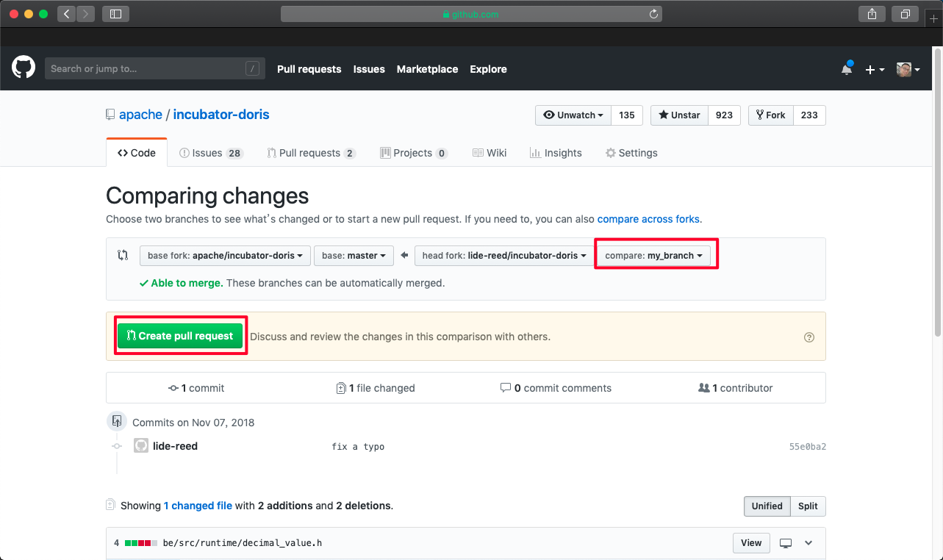The height and width of the screenshot is (560, 943).
Task: Click the Unstar button
Action: [x=679, y=115]
